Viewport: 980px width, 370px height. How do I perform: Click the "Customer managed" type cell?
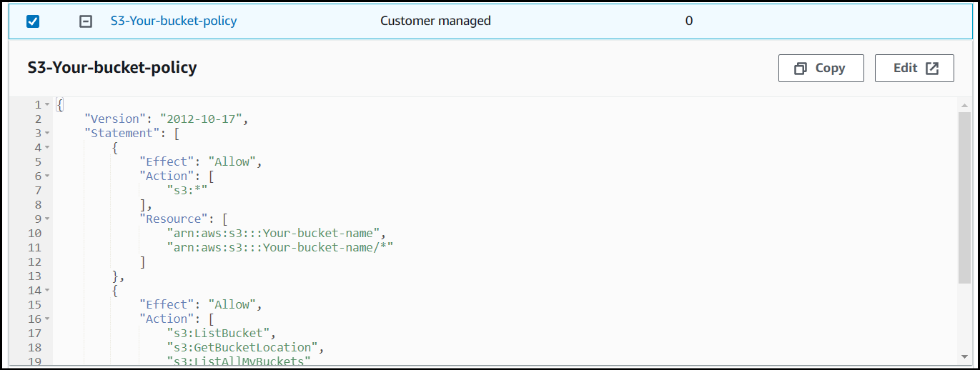pyautogui.click(x=435, y=21)
